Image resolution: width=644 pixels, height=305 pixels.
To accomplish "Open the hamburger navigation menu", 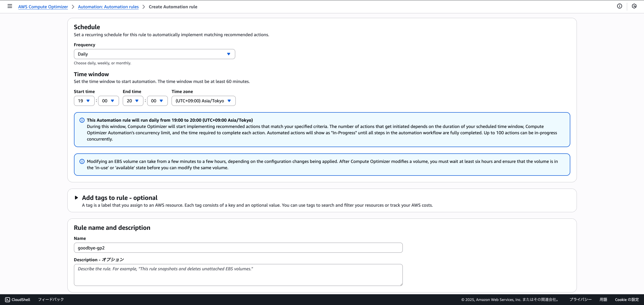I will (10, 6).
